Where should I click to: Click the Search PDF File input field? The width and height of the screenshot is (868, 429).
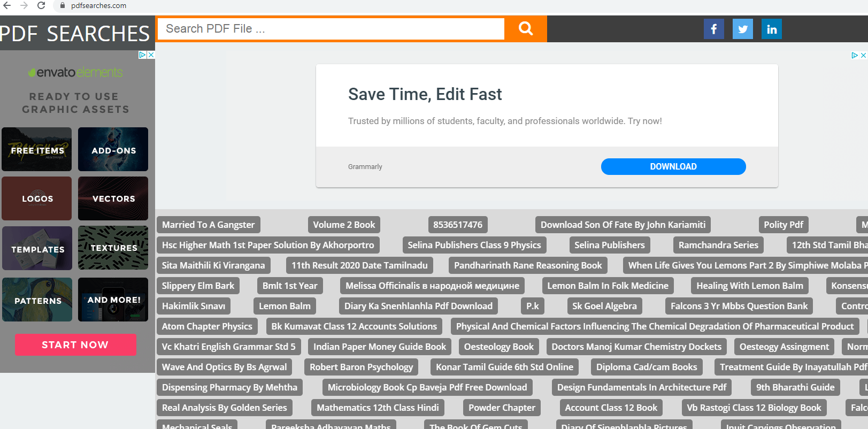click(332, 29)
